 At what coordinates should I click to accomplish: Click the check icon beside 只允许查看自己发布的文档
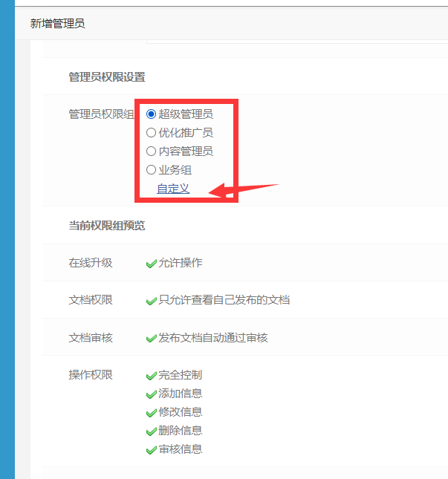click(x=152, y=301)
